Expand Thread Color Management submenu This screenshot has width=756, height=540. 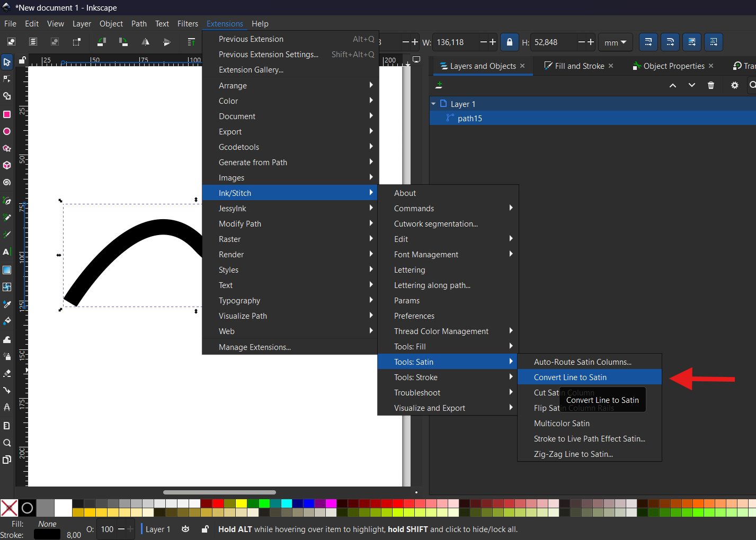447,331
